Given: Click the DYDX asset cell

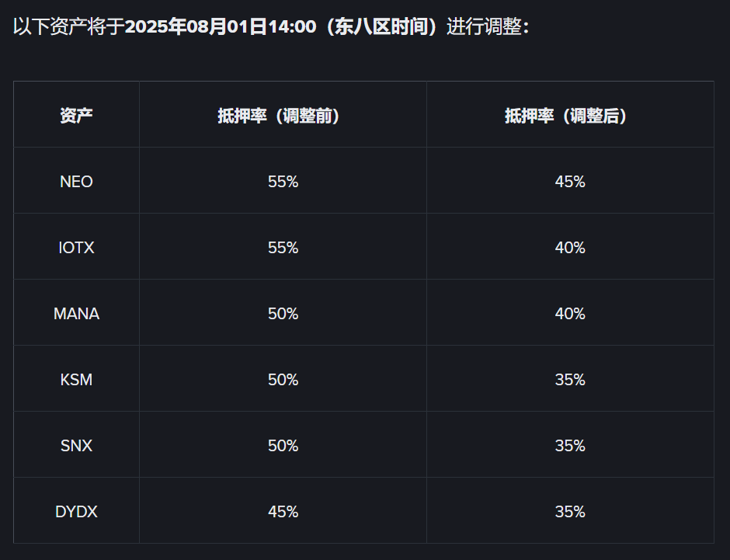Looking at the screenshot, I should point(76,512).
